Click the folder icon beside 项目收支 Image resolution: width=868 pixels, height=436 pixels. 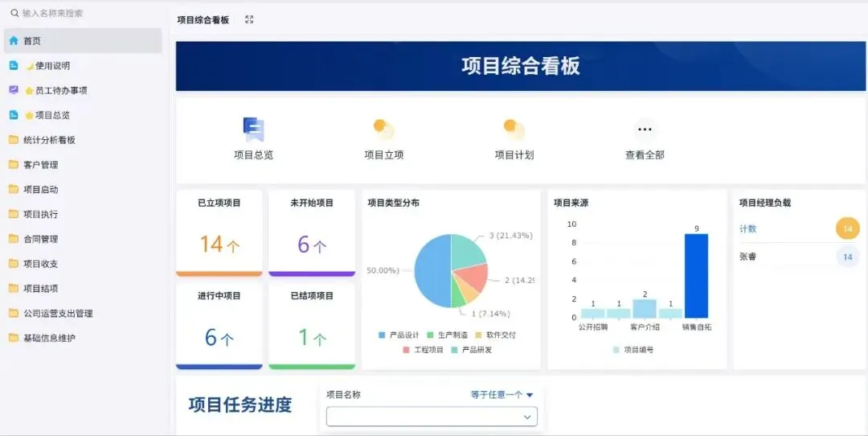point(14,264)
